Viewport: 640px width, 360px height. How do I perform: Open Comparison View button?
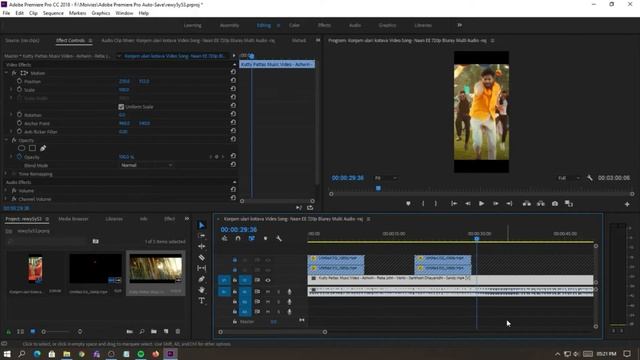(569, 204)
